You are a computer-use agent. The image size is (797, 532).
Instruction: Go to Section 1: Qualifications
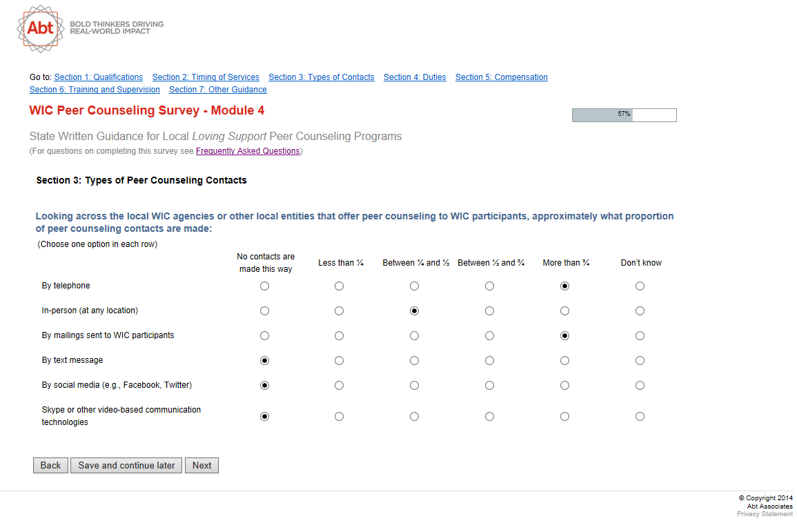point(99,77)
